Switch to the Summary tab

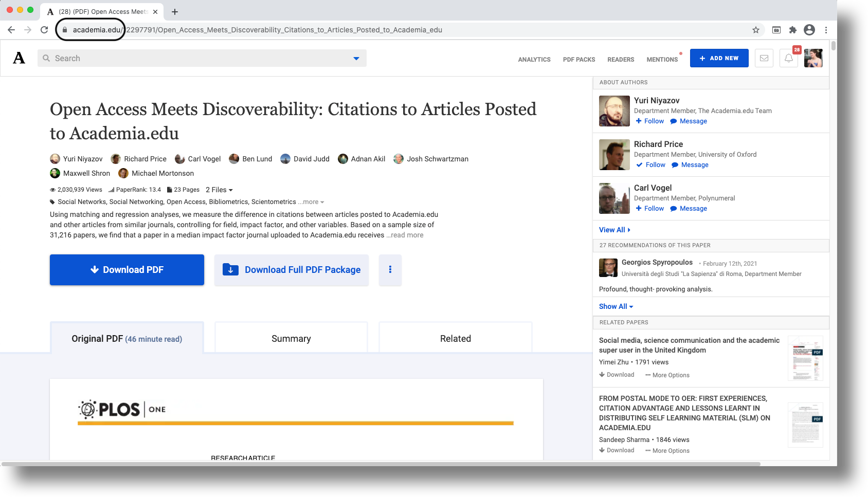[x=291, y=338]
